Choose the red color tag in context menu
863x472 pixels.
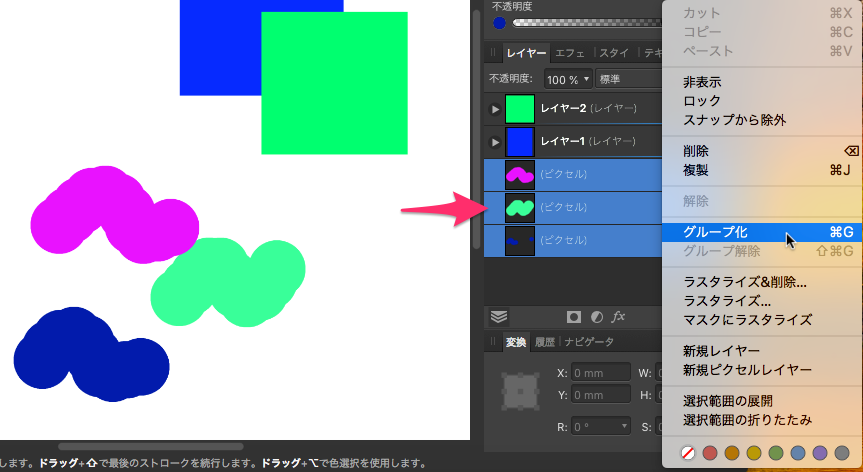click(x=710, y=453)
